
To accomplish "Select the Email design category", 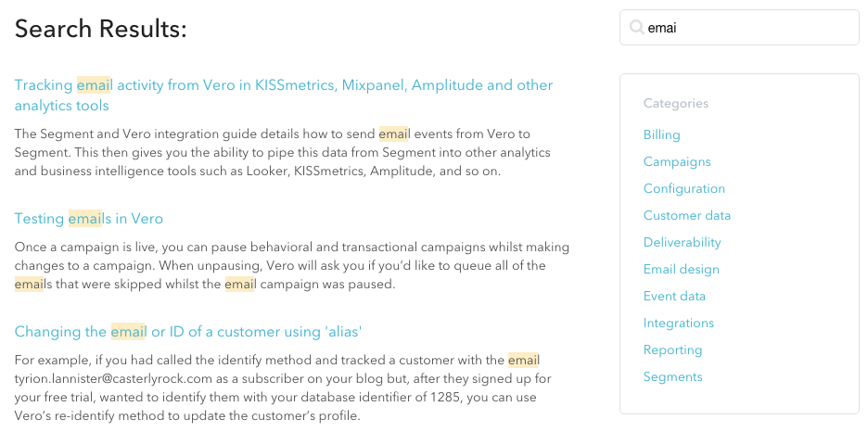I will 681,269.
